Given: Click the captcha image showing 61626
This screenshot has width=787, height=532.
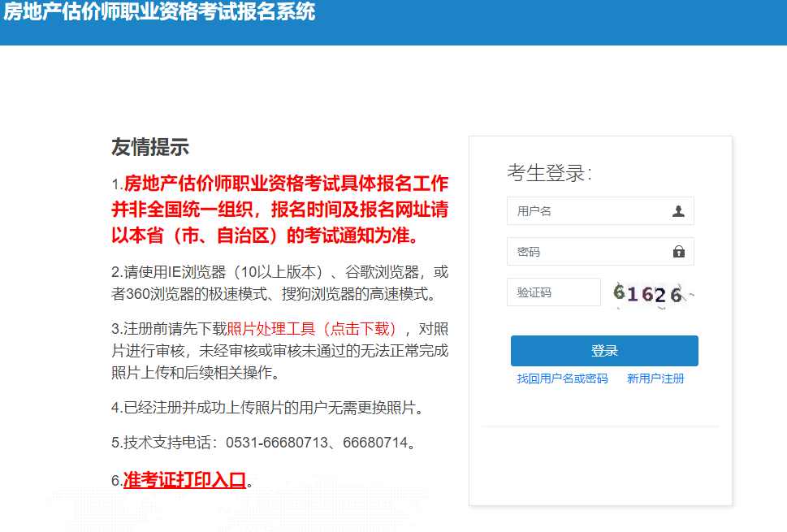Looking at the screenshot, I should (650, 292).
